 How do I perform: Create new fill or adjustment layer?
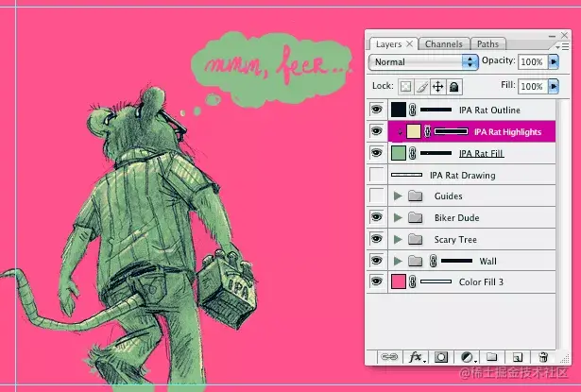pyautogui.click(x=468, y=357)
